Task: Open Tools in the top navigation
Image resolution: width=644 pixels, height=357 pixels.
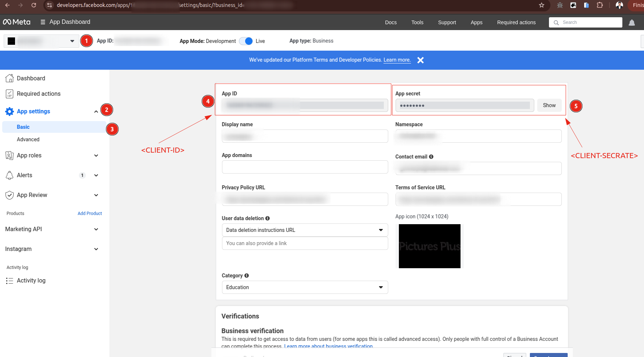Action: click(x=417, y=22)
